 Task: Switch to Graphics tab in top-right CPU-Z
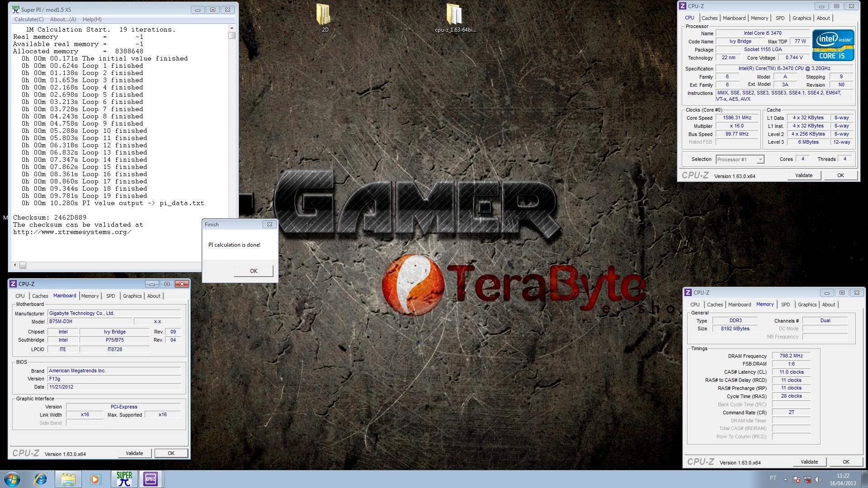tap(802, 18)
